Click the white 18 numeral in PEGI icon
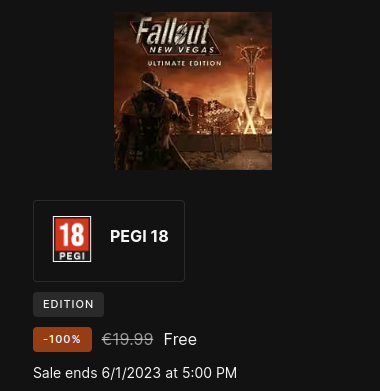This screenshot has width=380, height=391. 72,235
